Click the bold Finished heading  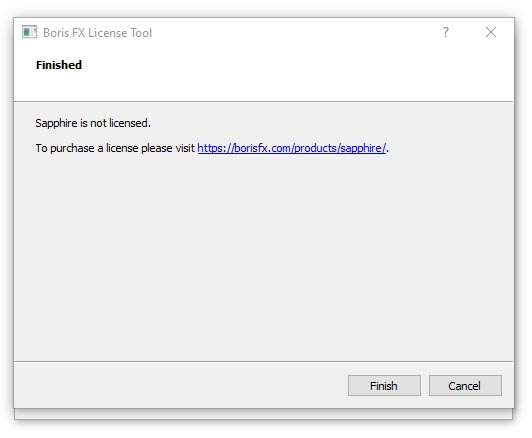59,65
